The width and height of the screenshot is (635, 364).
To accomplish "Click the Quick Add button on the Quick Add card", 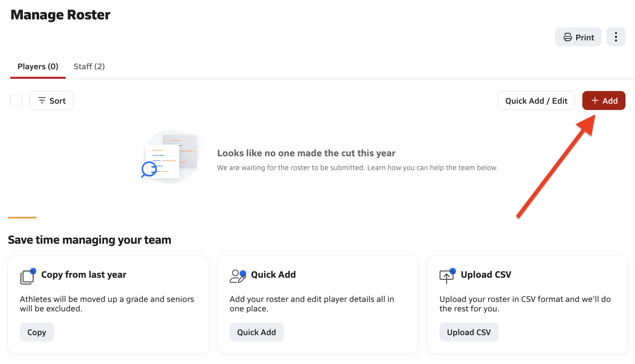I will [257, 332].
